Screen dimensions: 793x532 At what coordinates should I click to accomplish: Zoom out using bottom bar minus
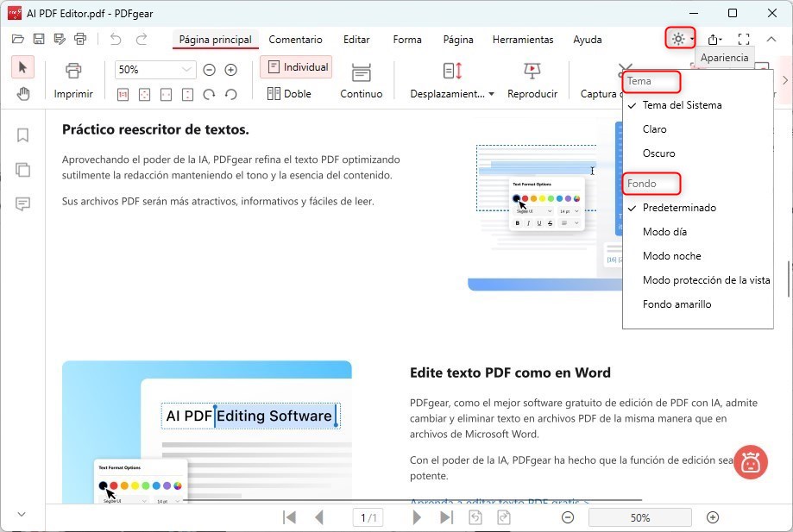pyautogui.click(x=568, y=517)
